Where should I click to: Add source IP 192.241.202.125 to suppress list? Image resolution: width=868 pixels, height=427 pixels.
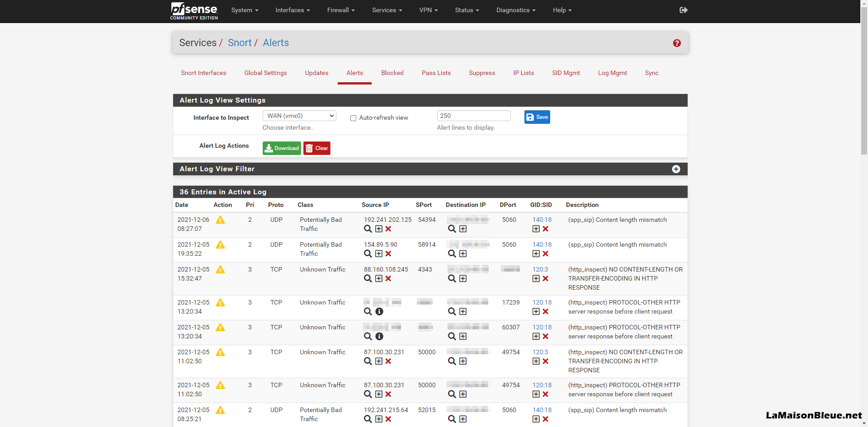coord(379,229)
